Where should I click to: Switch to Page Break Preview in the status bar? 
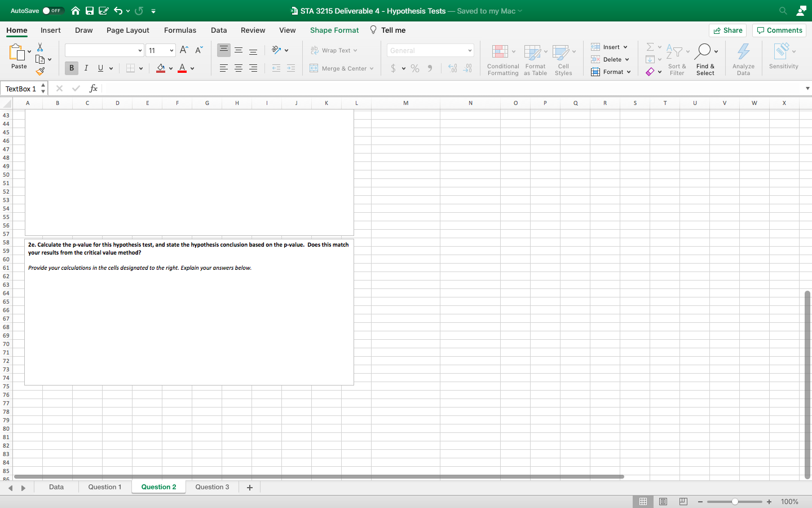coord(683,501)
